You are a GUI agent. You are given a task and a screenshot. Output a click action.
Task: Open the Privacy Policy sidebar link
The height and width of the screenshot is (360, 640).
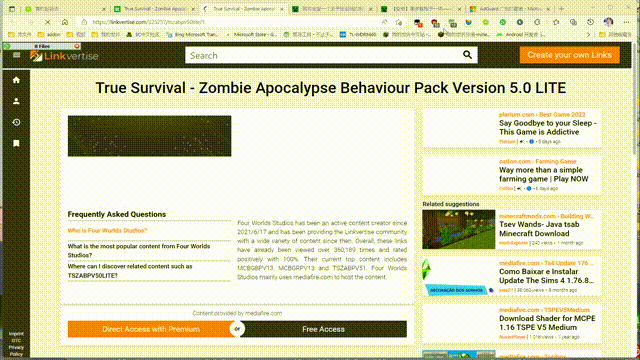coord(16,351)
